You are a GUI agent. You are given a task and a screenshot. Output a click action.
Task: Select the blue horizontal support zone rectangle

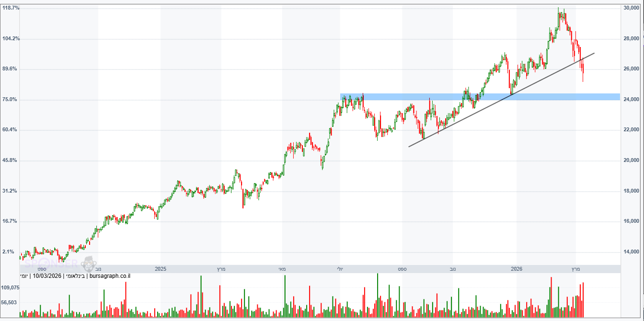480,97
